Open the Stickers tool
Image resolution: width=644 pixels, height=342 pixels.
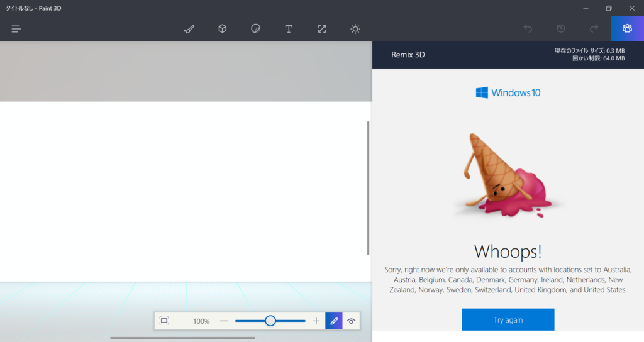tap(255, 29)
